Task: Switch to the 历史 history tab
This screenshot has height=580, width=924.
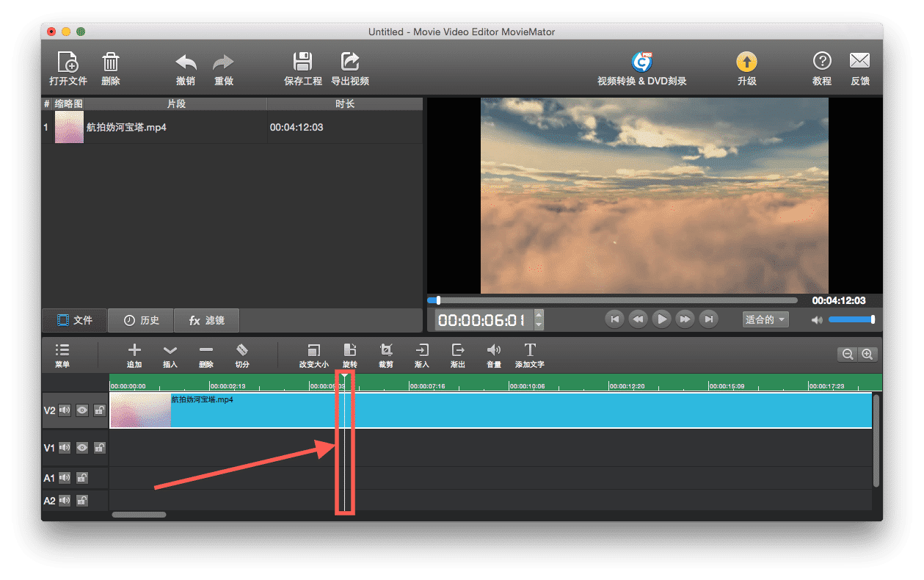Action: click(x=141, y=321)
